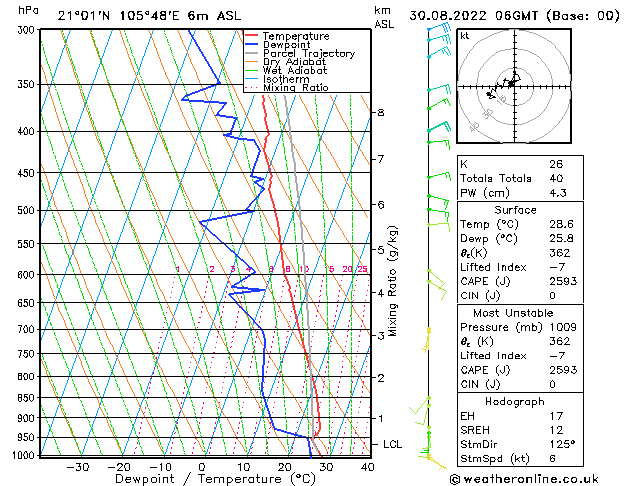Click the Wet Adiabat legend entry
629x486 pixels.
click(295, 70)
